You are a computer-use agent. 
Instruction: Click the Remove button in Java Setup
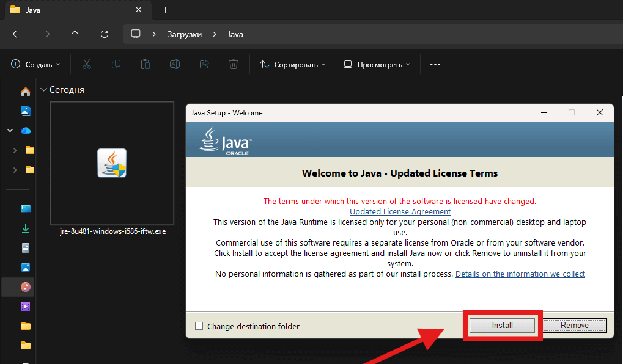click(575, 325)
